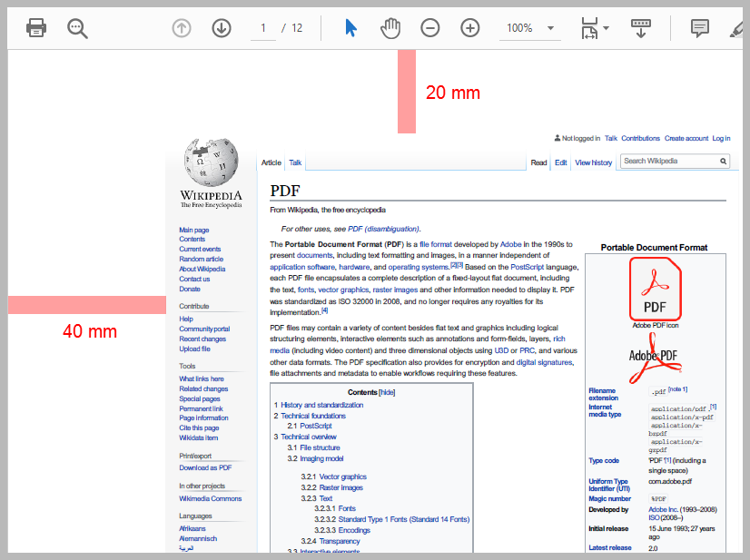Open the 100% zoom level dropdown
This screenshot has height=560, width=750.
(530, 28)
